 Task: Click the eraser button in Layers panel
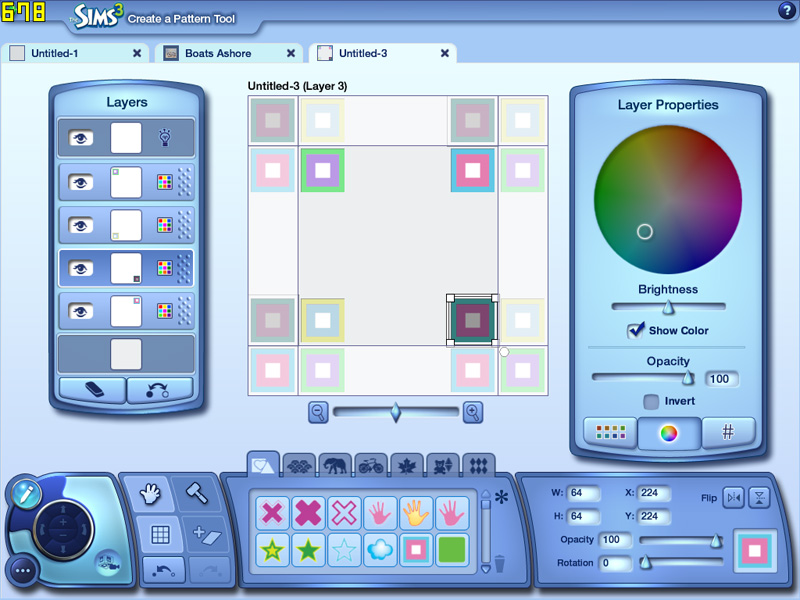tap(92, 390)
